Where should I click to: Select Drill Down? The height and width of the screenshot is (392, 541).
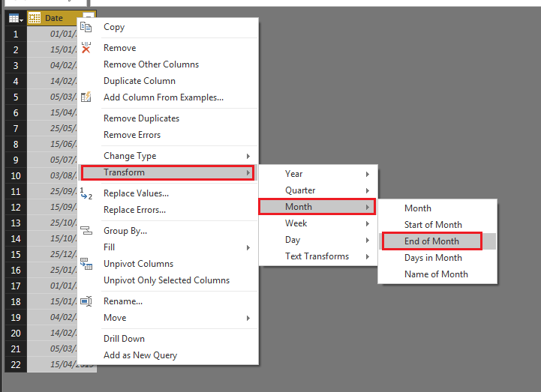point(167,339)
